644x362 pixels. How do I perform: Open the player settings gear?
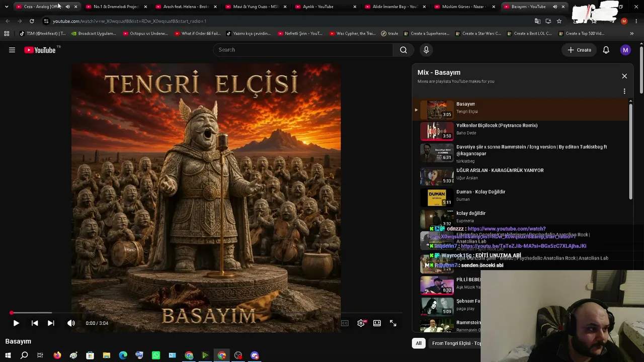pos(361,323)
